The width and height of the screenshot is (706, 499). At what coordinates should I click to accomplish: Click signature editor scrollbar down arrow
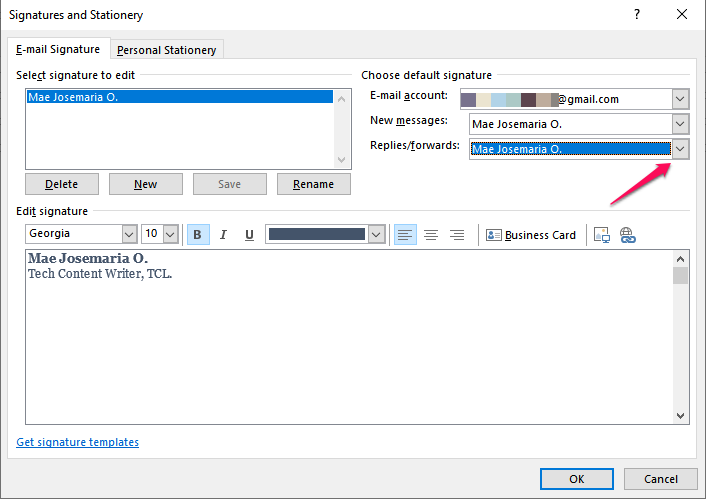click(680, 416)
